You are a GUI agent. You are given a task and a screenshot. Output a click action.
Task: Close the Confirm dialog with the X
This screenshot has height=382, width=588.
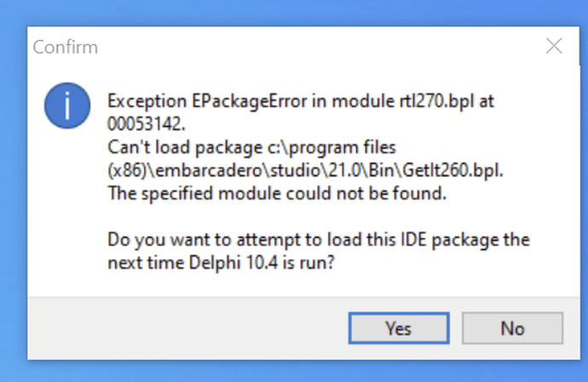point(554,46)
